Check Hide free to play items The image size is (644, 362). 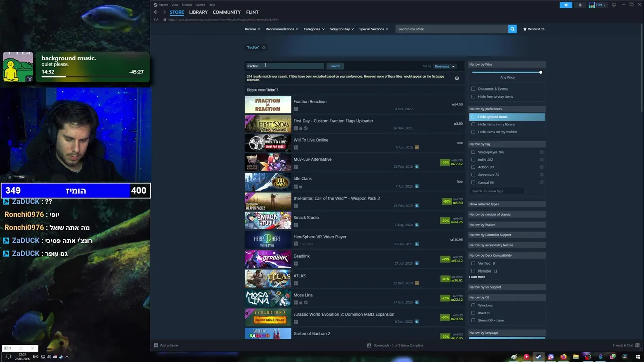(473, 97)
